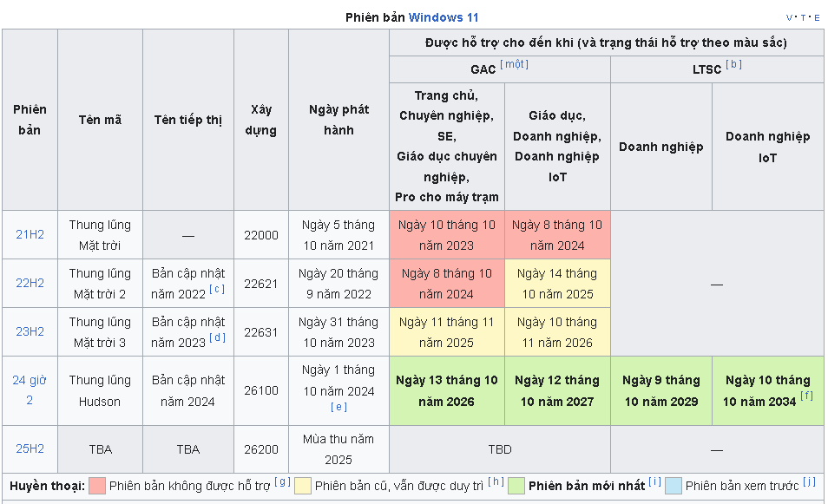
Task: Click footnote [j] after Phiên bản xem trước
Action: tap(808, 482)
